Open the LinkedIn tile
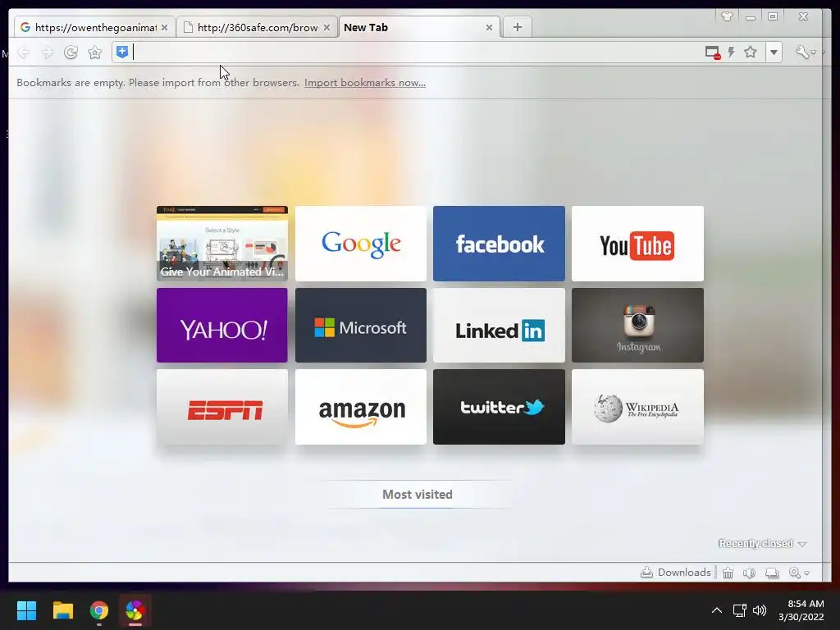Image resolution: width=840 pixels, height=630 pixels. [499, 325]
